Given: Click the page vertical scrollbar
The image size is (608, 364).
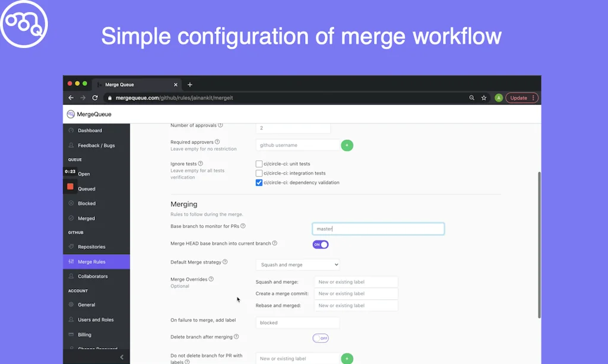Looking at the screenshot, I should [x=539, y=245].
